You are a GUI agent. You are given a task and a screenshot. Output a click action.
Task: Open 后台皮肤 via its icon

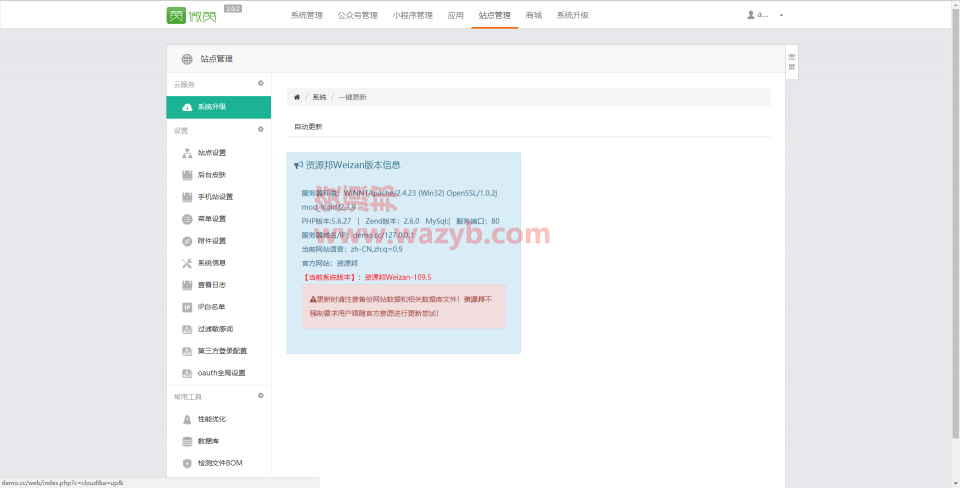pos(187,175)
